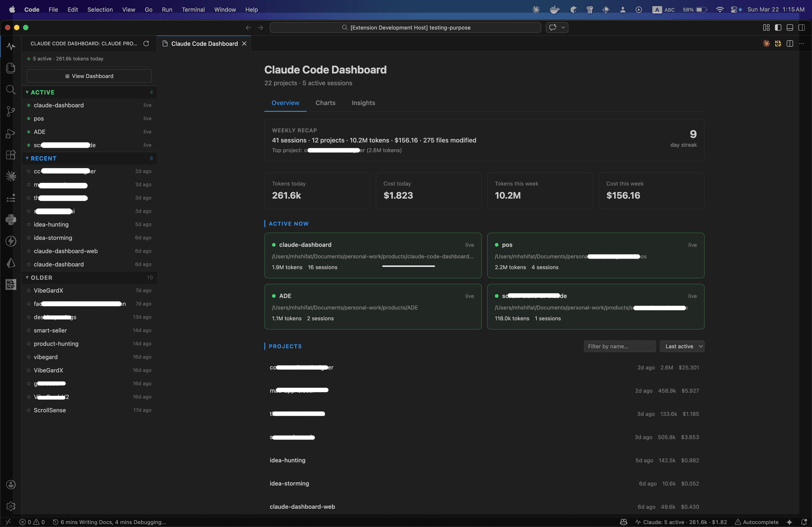Open the Terminal menu

[x=193, y=9]
